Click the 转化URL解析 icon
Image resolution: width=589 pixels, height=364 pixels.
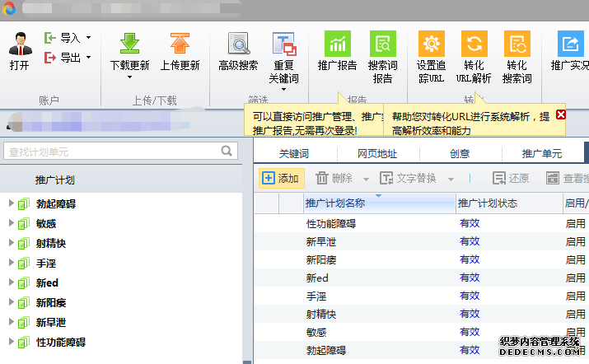pos(474,44)
